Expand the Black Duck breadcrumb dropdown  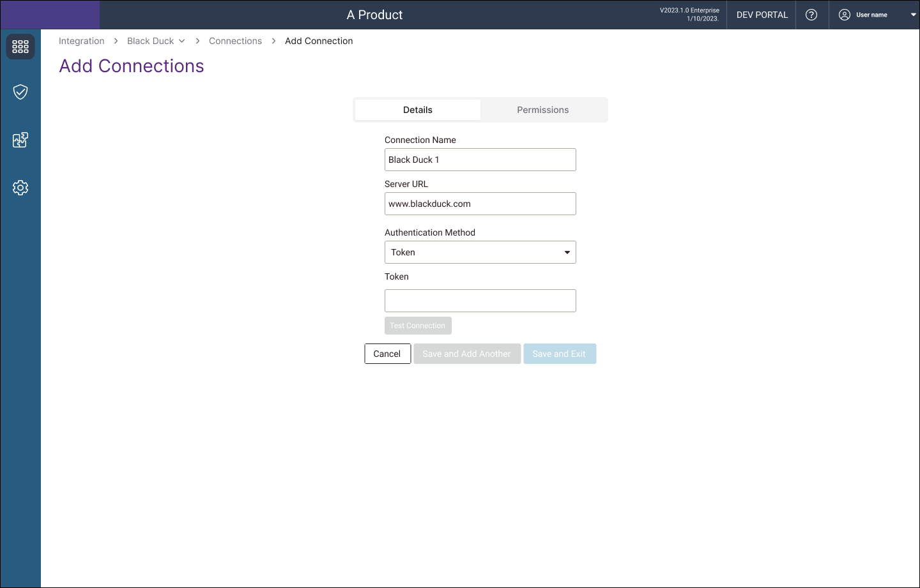[x=182, y=41]
